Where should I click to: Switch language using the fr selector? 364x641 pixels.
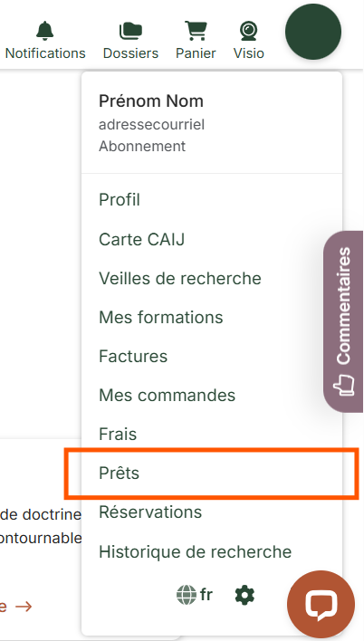[x=206, y=595]
